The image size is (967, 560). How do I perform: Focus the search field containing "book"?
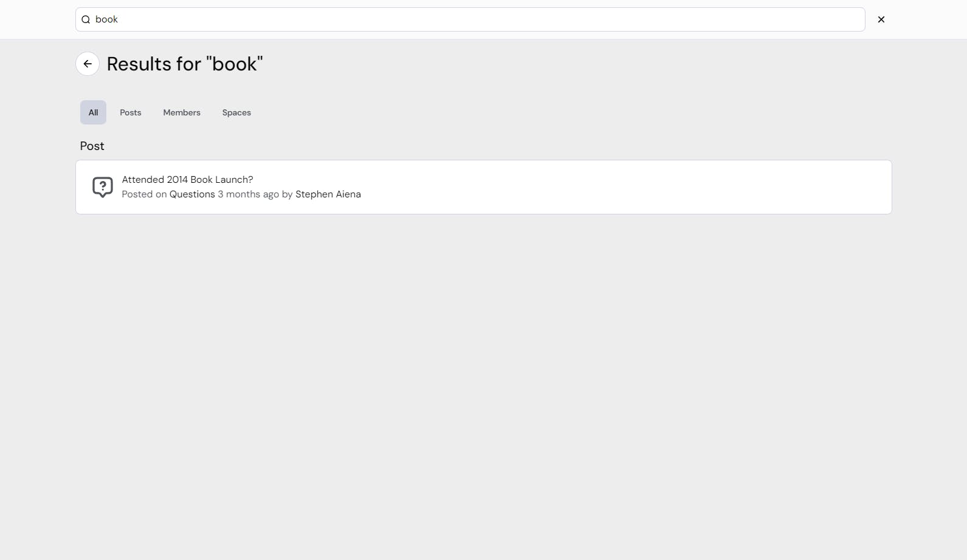470,19
